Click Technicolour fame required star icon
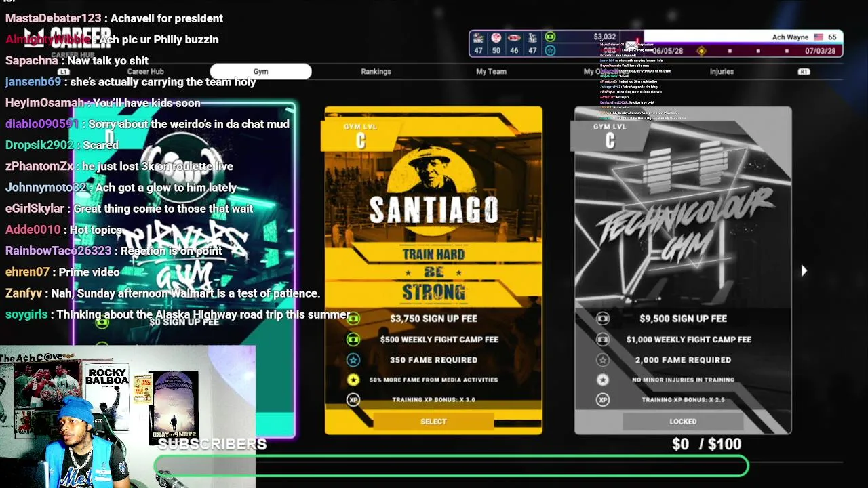Viewport: 868px width, 488px height. 603,360
